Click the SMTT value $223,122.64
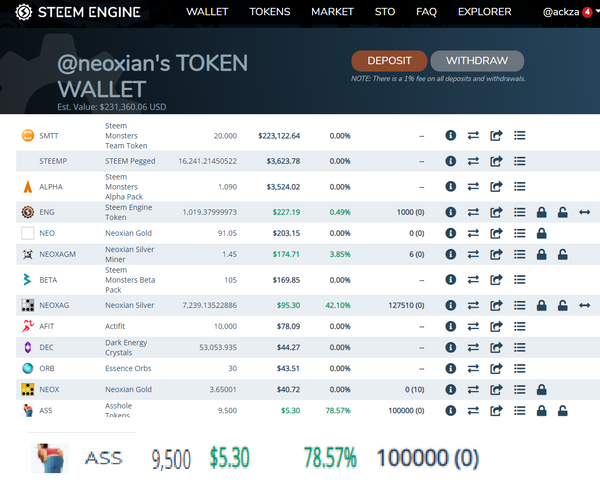The width and height of the screenshot is (600, 487). click(279, 136)
